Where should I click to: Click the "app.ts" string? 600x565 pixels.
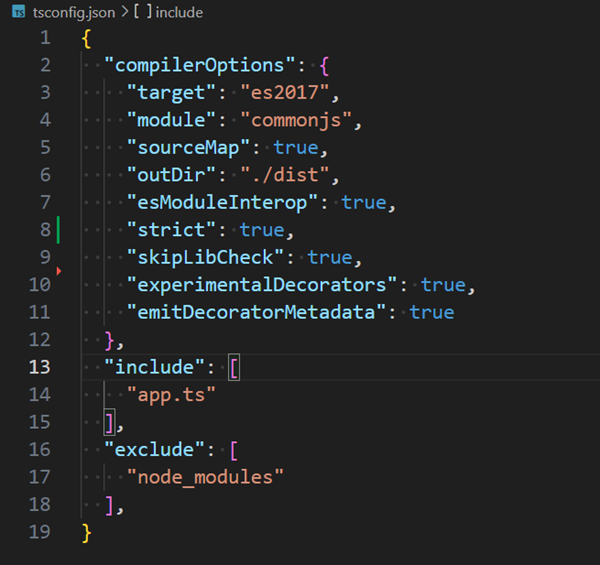click(171, 395)
